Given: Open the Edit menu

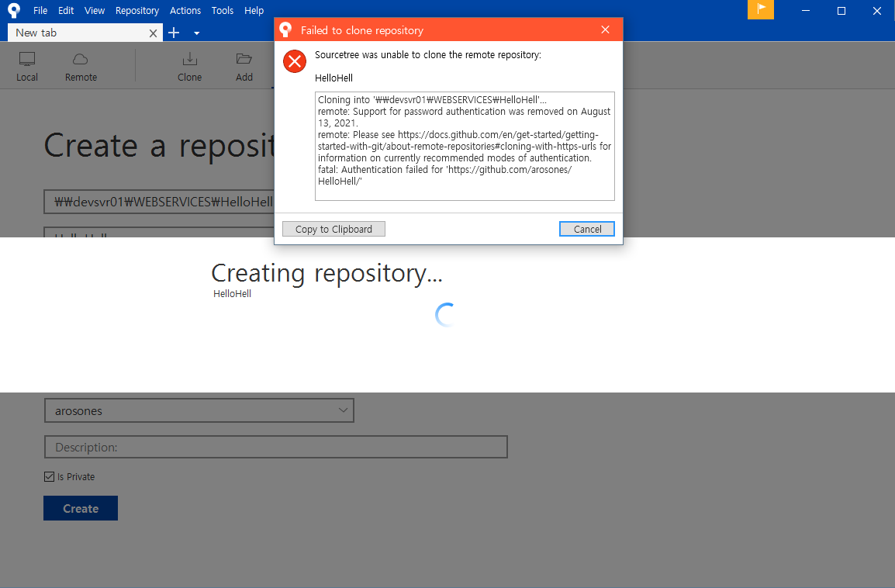Looking at the screenshot, I should (66, 10).
